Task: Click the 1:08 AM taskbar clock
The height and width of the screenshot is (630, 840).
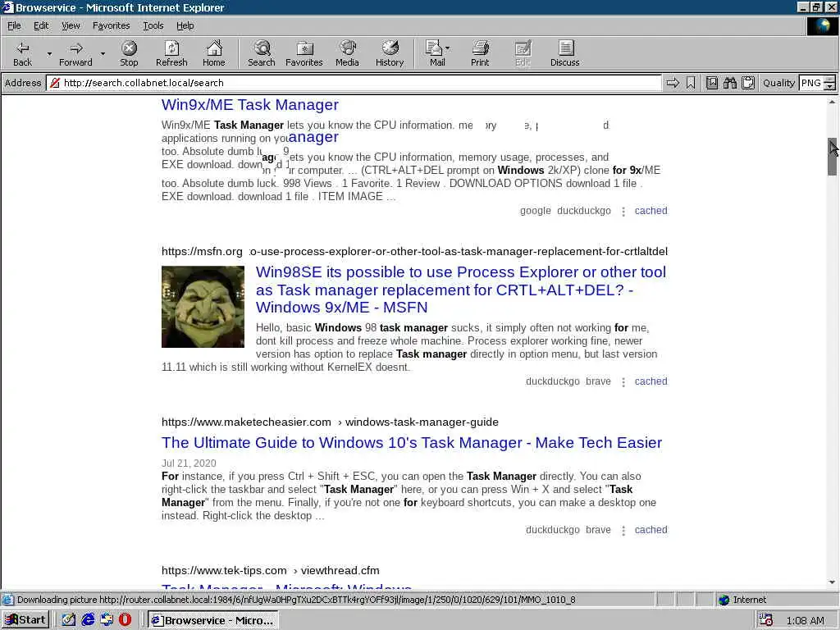Action: tap(806, 620)
